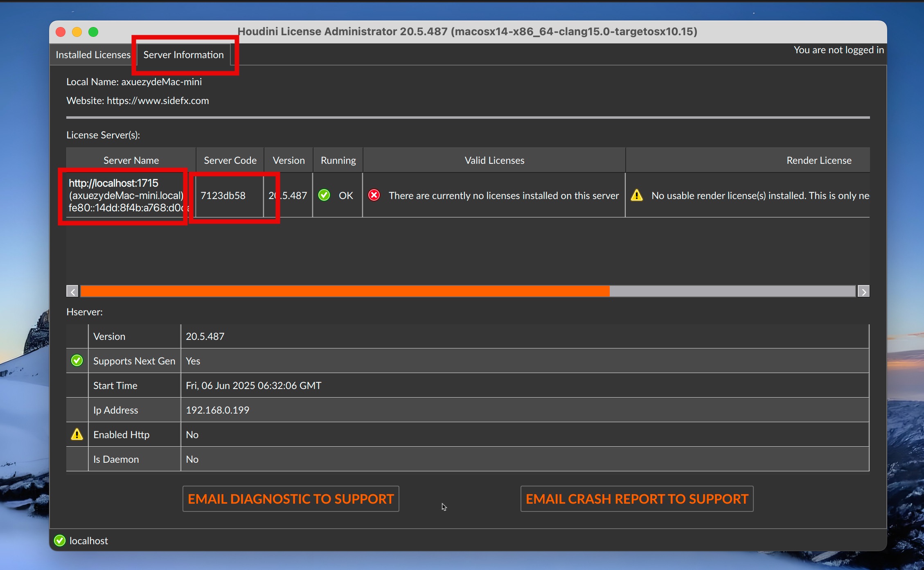Select the Server Information tab
Image resolution: width=924 pixels, height=570 pixels.
tap(183, 55)
